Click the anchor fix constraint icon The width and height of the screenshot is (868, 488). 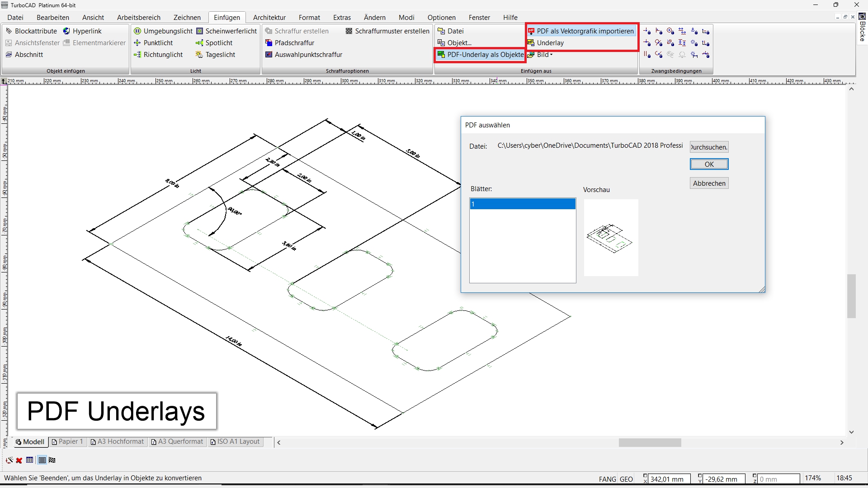[x=694, y=31]
